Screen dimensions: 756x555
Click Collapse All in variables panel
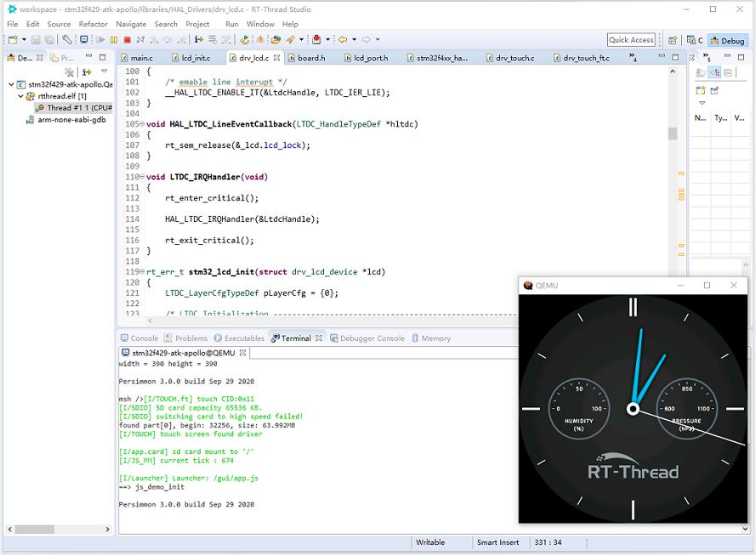(x=728, y=73)
